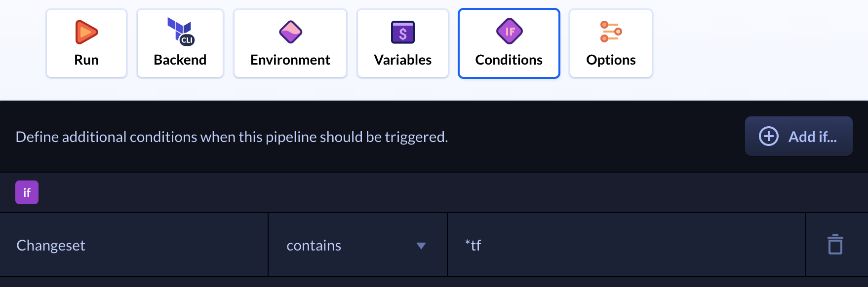Click the purple IF Conditions icon
This screenshot has height=287, width=868.
pos(509,32)
